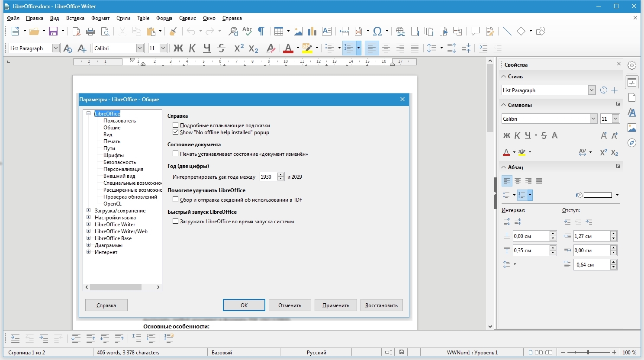The image size is (644, 360).
Task: Expand the LibreOffice Writer tree node
Action: pyautogui.click(x=88, y=224)
